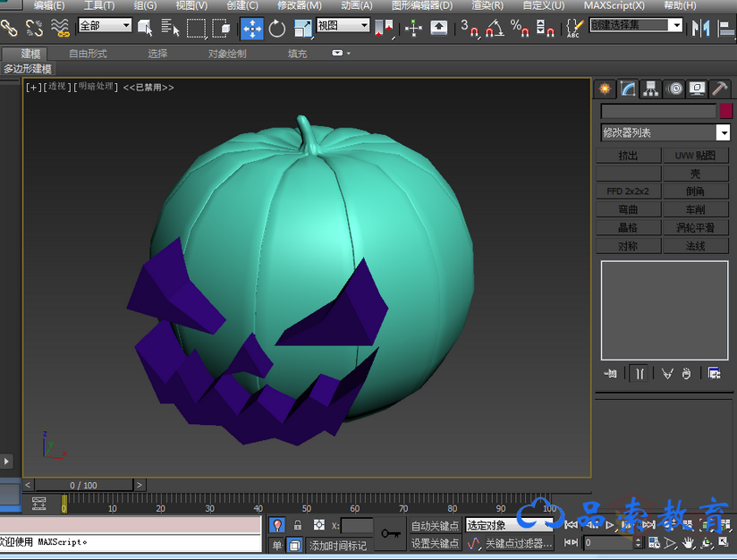Apply the 涡轮平滑 modifier button

pyautogui.click(x=695, y=228)
